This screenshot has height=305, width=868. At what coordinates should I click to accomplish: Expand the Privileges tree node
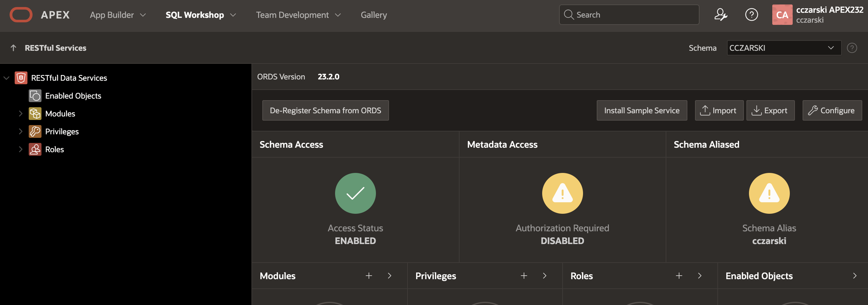click(x=20, y=131)
